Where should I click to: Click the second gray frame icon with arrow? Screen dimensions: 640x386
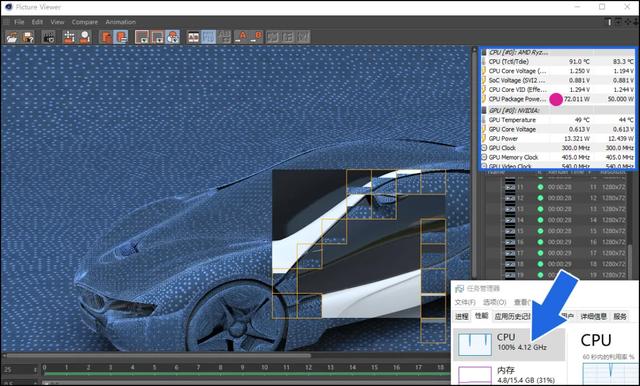point(158,37)
